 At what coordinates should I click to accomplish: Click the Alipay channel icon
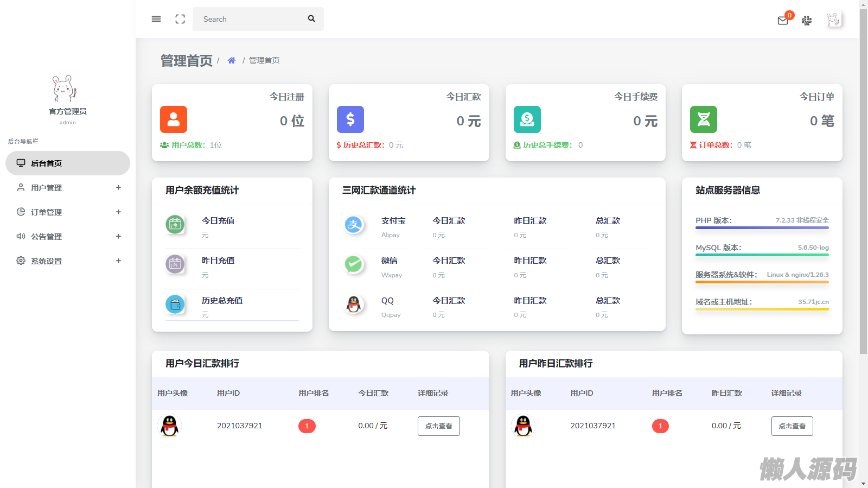(x=354, y=224)
